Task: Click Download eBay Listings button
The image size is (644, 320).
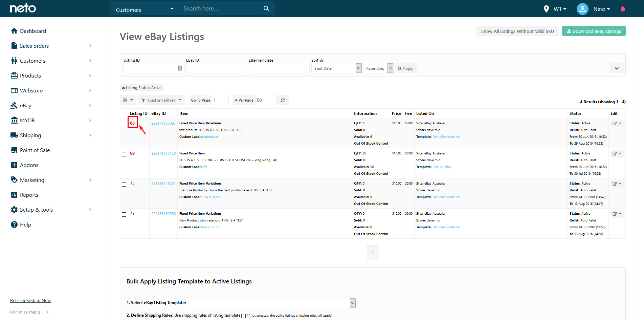Action: (594, 31)
